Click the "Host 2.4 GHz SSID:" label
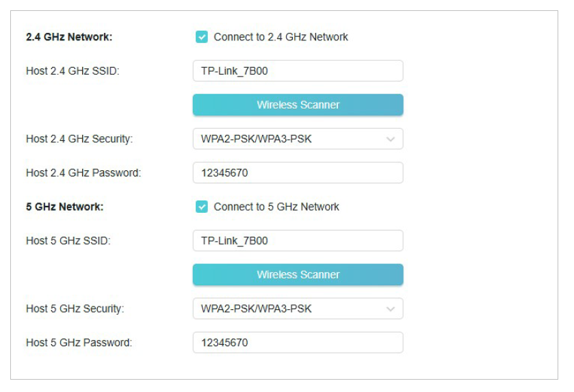 (73, 70)
